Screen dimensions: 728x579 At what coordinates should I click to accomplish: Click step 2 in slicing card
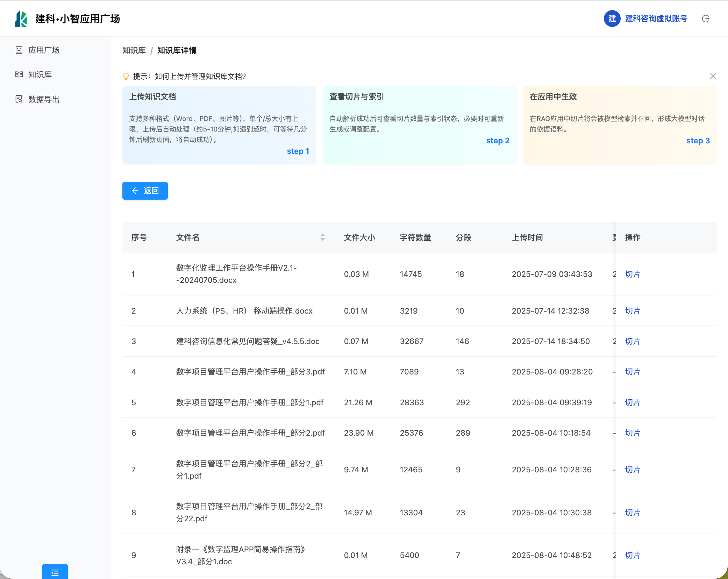coord(498,141)
